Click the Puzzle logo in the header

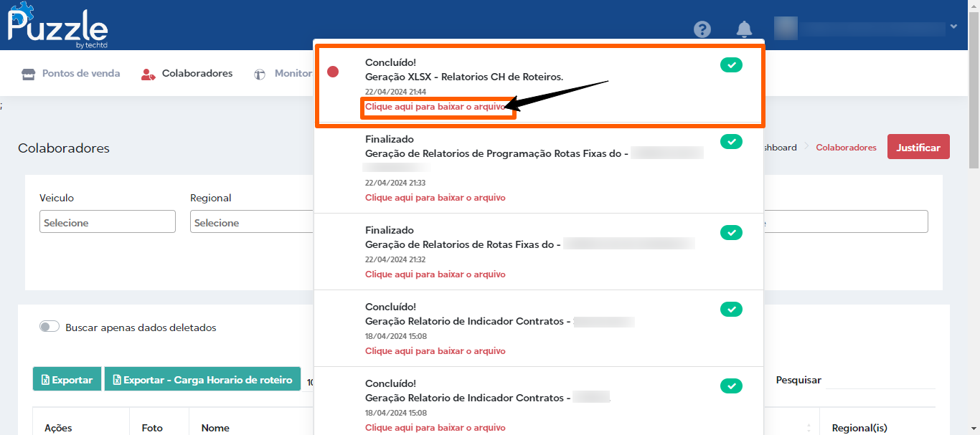pos(57,27)
